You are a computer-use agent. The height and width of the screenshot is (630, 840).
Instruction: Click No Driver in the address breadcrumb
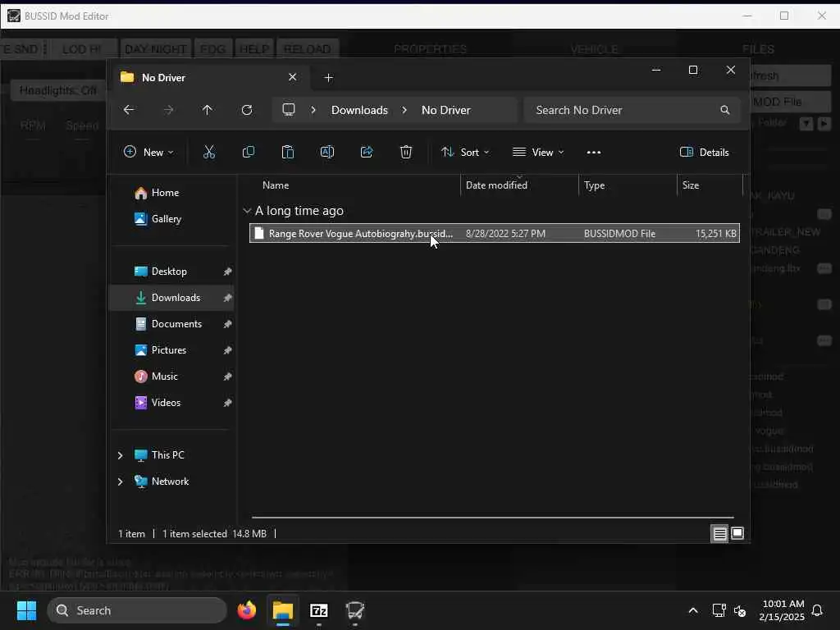tap(445, 110)
